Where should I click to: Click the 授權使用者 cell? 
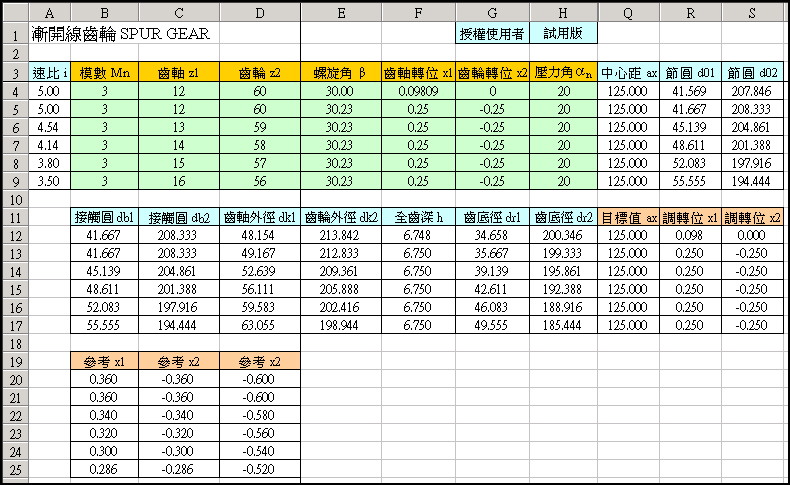point(492,34)
